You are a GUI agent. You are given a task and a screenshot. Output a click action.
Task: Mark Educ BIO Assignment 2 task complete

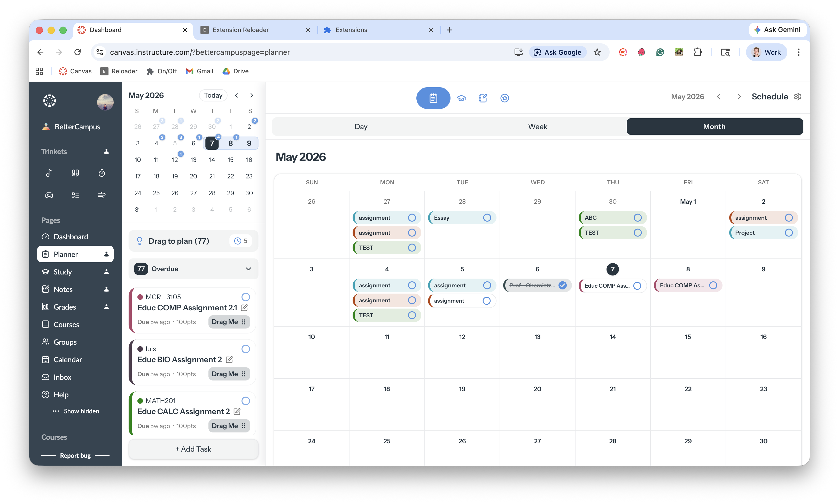pos(246,349)
